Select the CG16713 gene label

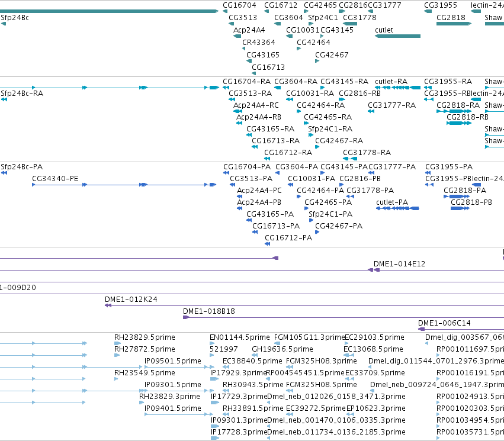268,67
